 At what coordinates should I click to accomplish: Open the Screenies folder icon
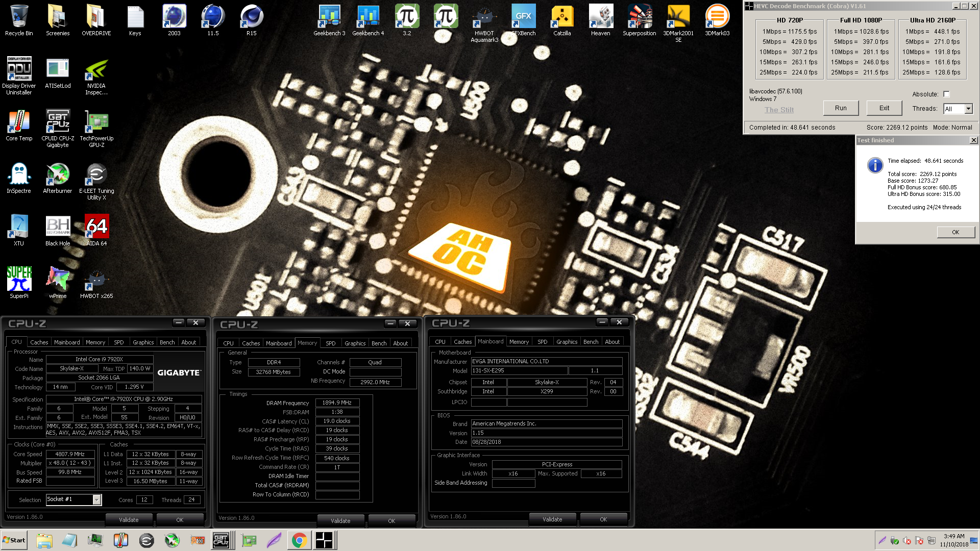[58, 20]
